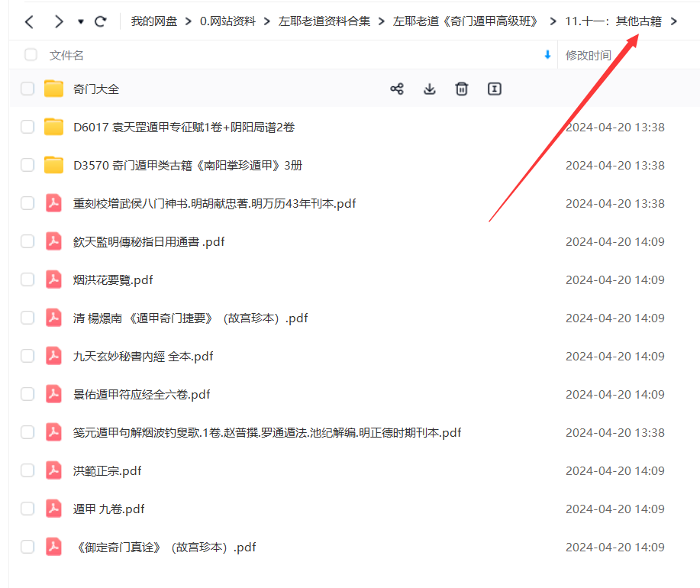This screenshot has width=700, height=588.
Task: Open the 0.网站资料 breadcrumb link
Action: (x=229, y=21)
